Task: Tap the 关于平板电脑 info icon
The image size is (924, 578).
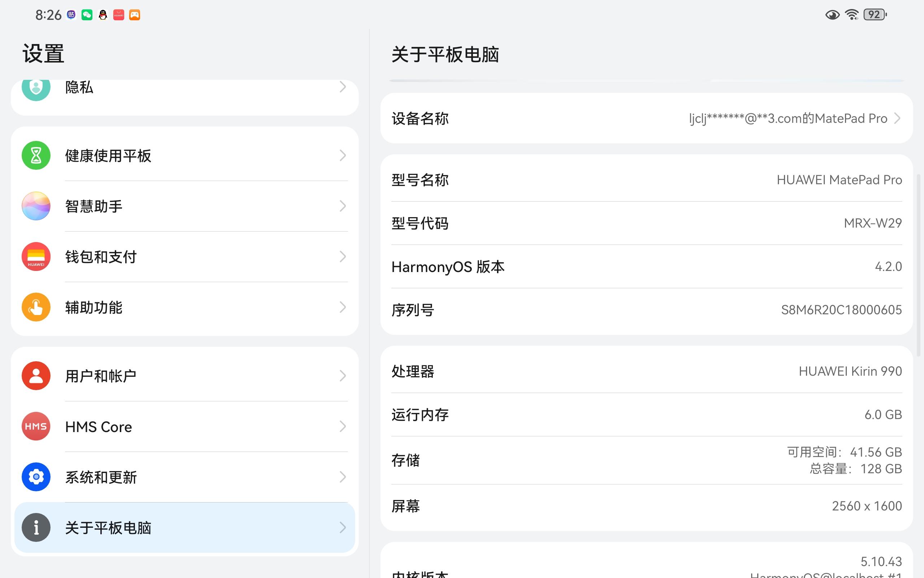Action: pyautogui.click(x=36, y=527)
